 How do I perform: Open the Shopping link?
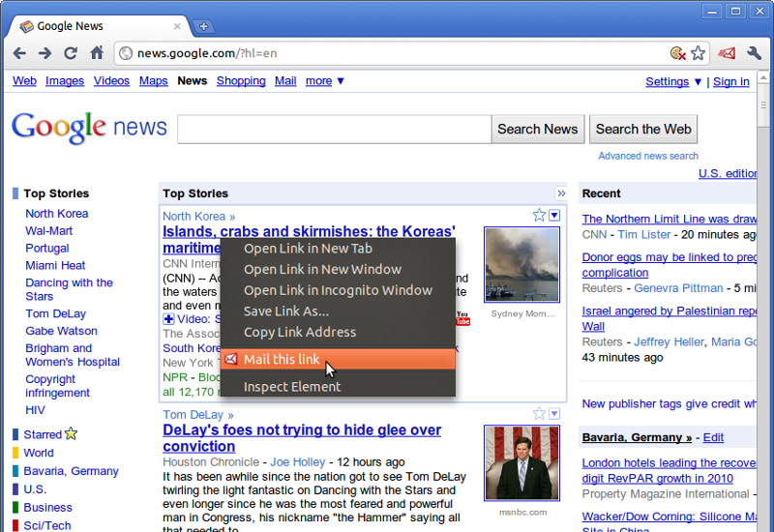click(241, 81)
